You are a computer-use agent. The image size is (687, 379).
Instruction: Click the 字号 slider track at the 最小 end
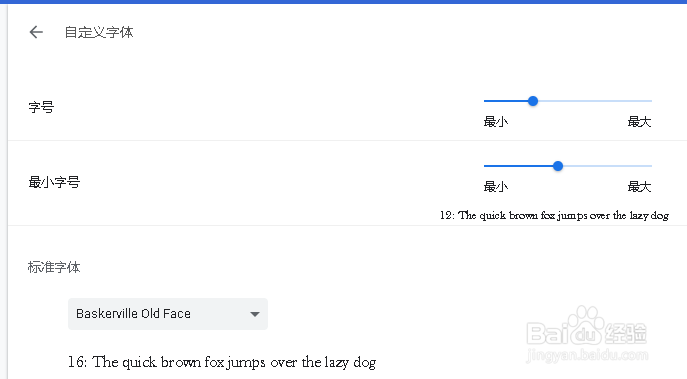tap(487, 101)
